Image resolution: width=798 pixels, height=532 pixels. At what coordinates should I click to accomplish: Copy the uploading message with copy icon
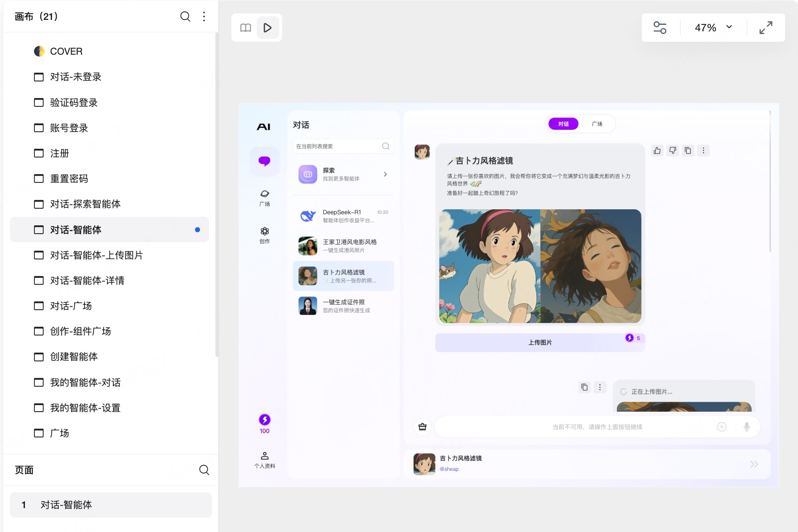click(x=585, y=387)
